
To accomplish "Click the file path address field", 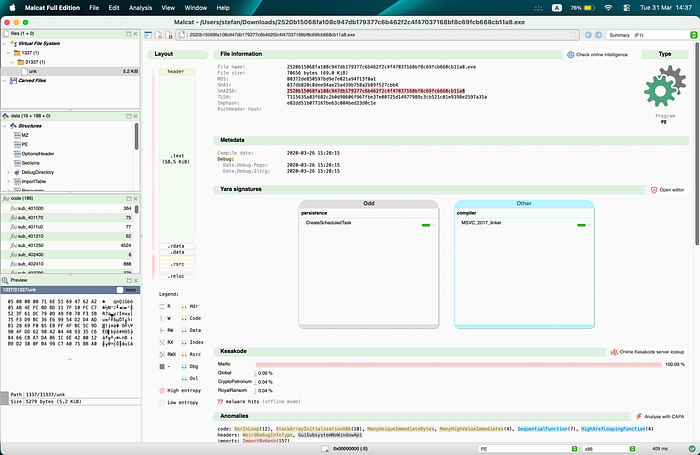I will coord(378,35).
